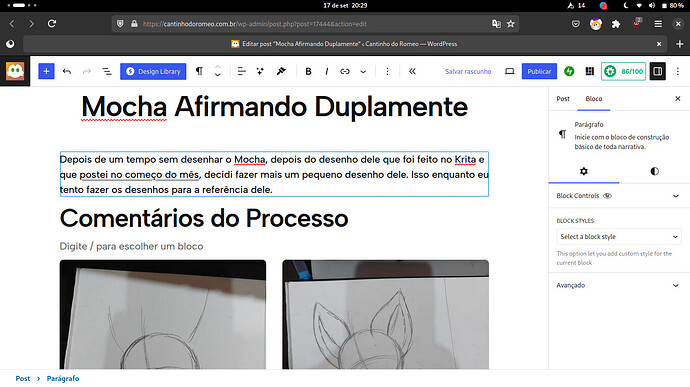Viewport: 690px width, 387px height.
Task: Collapse the block toolbar with double chevron
Action: (x=412, y=71)
